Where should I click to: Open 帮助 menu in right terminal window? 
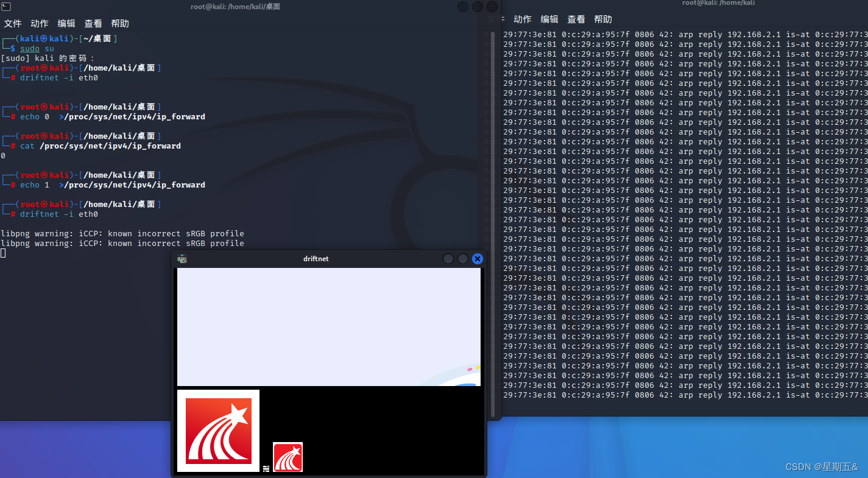603,19
